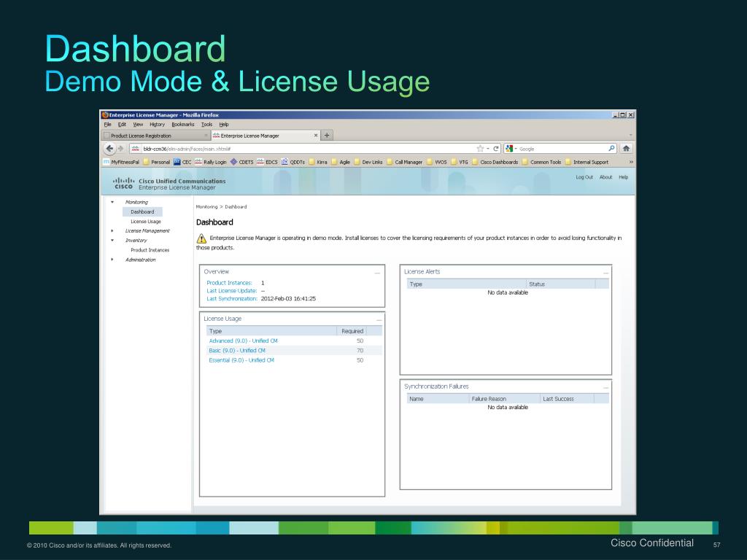
Task: Open the QDDTs bookmark
Action: pos(293,162)
